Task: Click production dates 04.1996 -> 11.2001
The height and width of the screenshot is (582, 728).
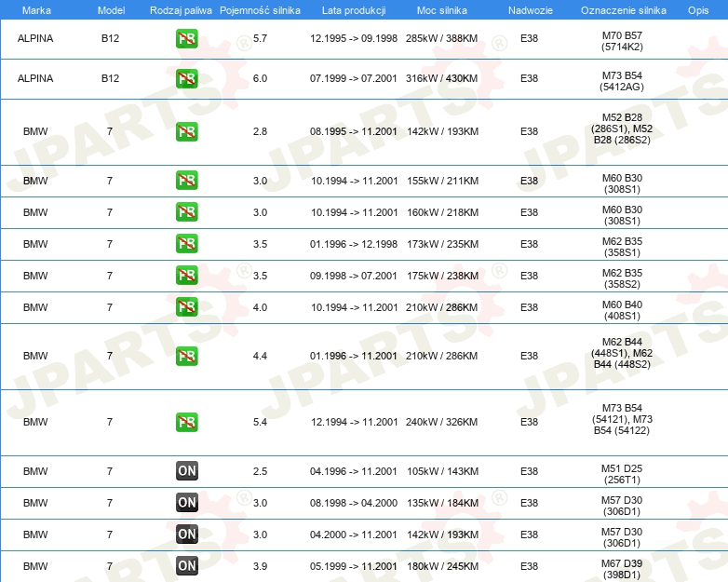Action: point(354,471)
